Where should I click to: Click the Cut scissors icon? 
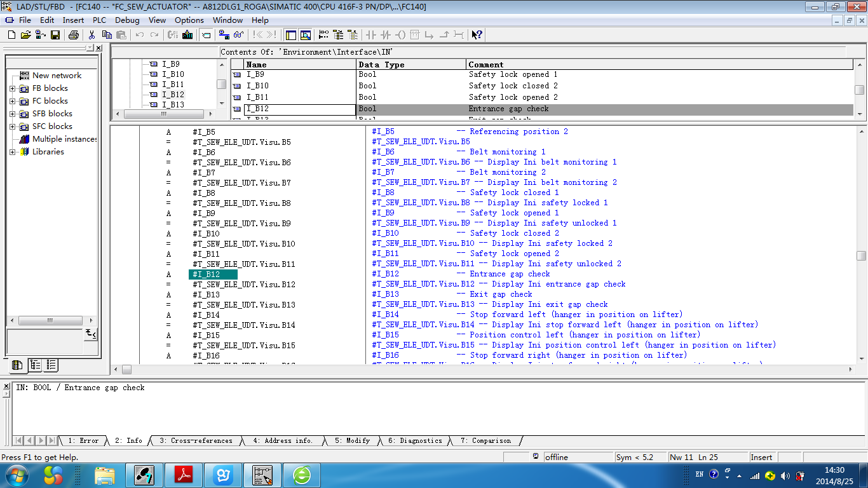coord(92,35)
